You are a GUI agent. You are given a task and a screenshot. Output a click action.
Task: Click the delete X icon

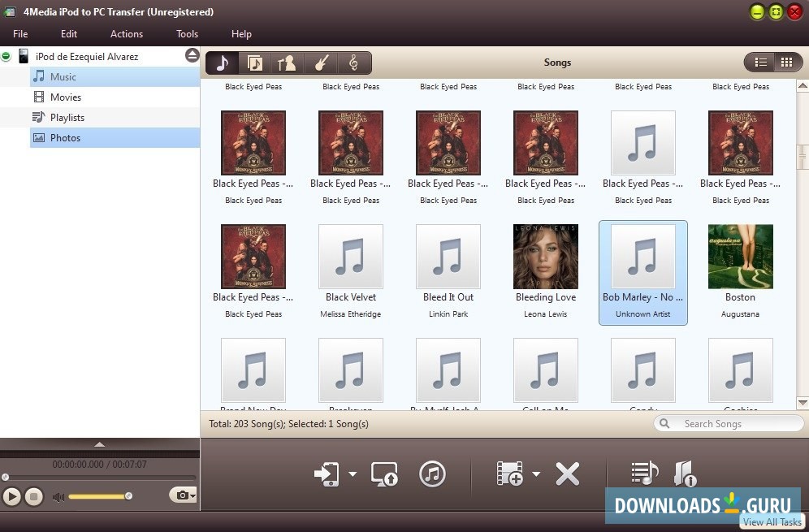click(567, 474)
